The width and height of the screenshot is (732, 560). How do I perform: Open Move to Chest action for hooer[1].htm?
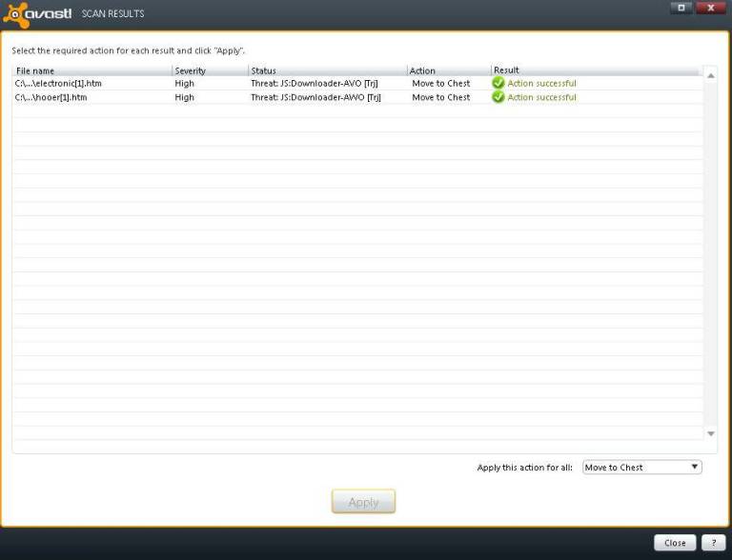440,97
